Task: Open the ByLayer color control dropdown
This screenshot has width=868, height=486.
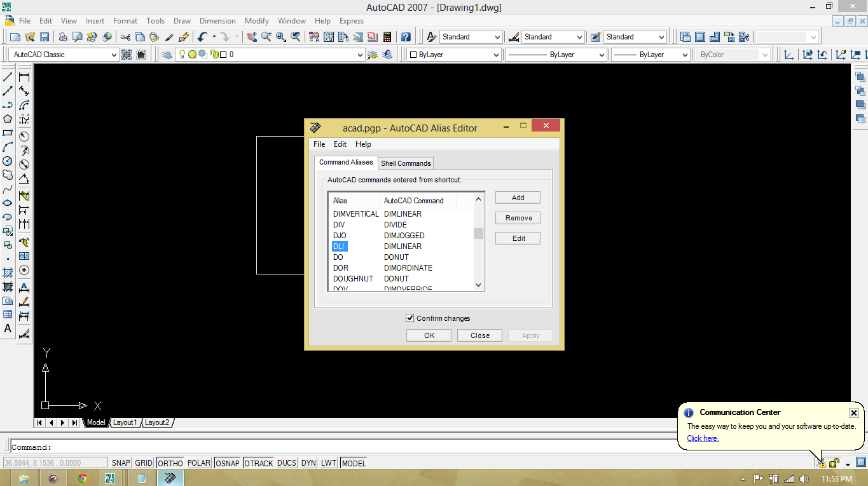Action: point(496,54)
